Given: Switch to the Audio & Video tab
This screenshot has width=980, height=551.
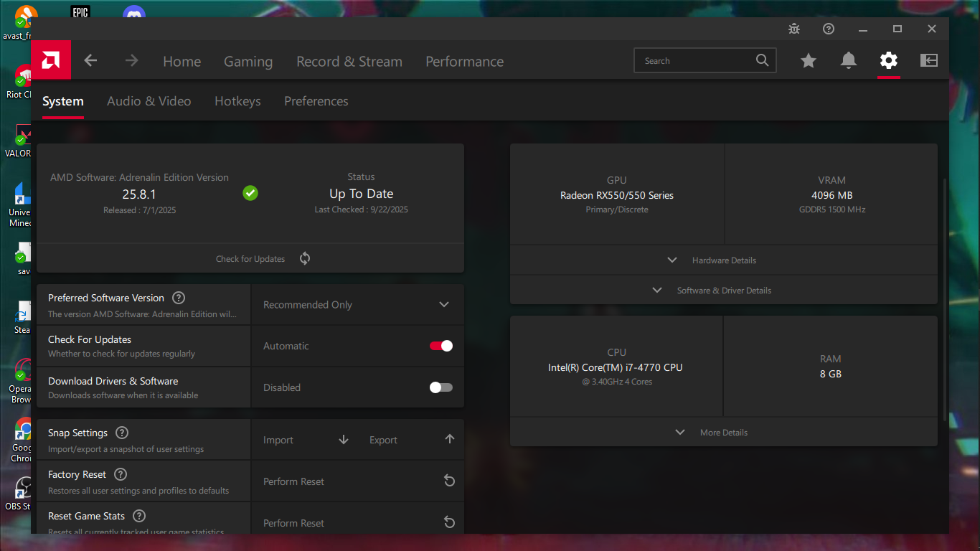Looking at the screenshot, I should click(x=149, y=101).
